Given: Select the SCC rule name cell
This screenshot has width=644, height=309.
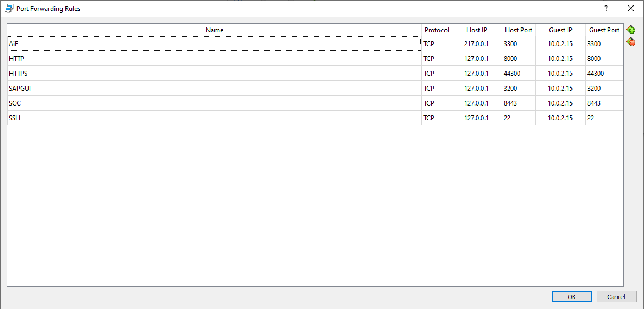Looking at the screenshot, I should click(x=214, y=103).
